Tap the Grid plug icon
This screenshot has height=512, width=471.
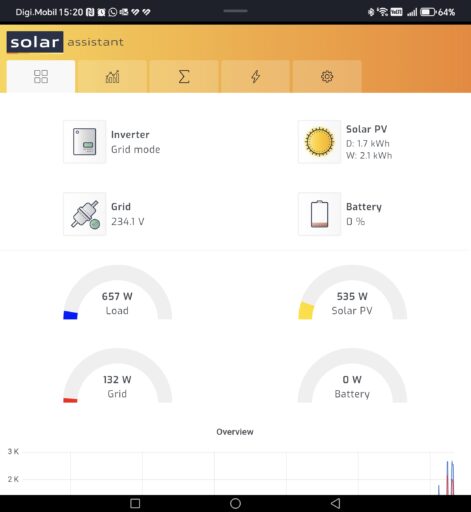tap(85, 214)
